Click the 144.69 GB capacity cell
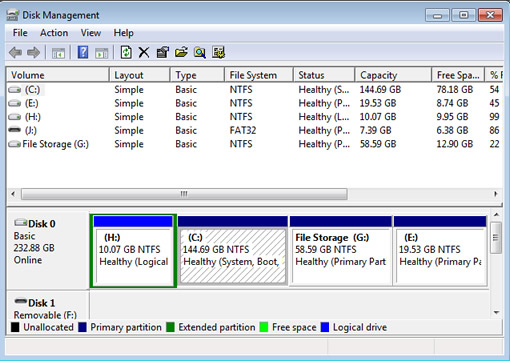Viewport: 510px width, 361px height. pos(380,90)
